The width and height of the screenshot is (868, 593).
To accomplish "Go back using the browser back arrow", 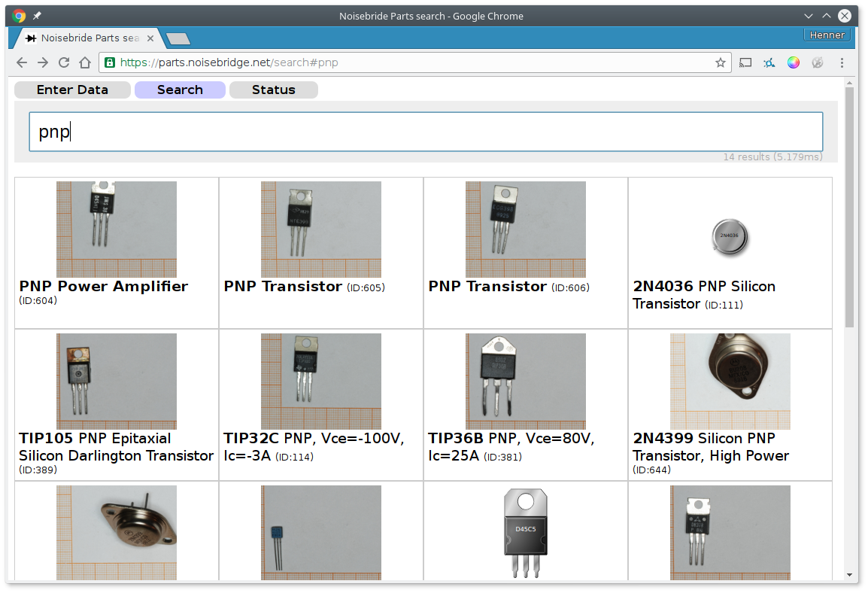I will point(22,62).
